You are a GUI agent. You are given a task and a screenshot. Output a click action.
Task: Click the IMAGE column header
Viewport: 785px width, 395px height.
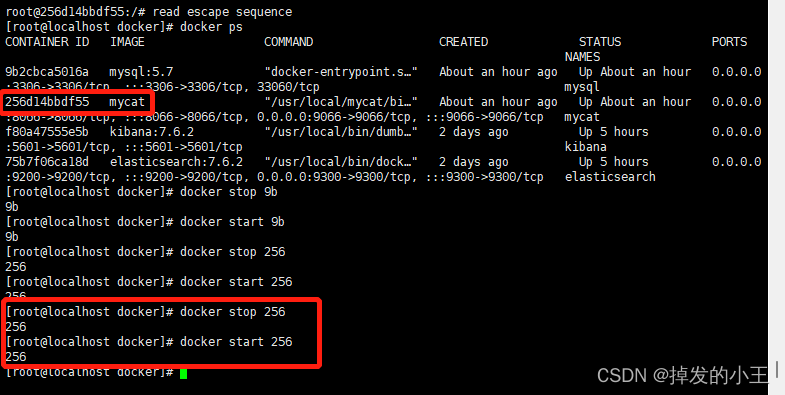[127, 42]
